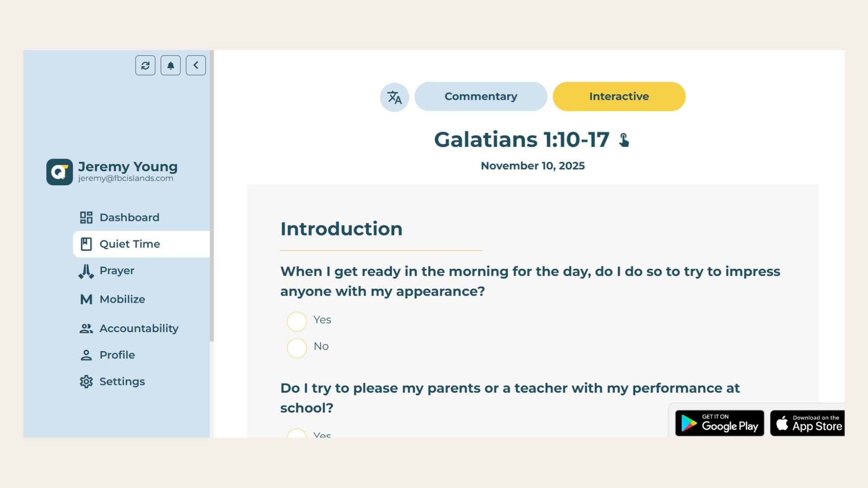Select the Interactive tab
Viewport: 868px width, 488px height.
619,97
